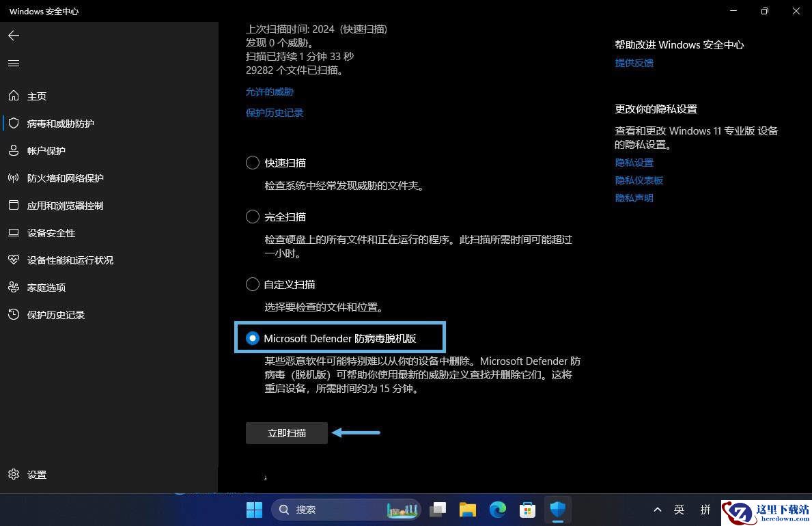Launch Microsoft Edge from the taskbar
The width and height of the screenshot is (812, 526).
click(x=498, y=510)
